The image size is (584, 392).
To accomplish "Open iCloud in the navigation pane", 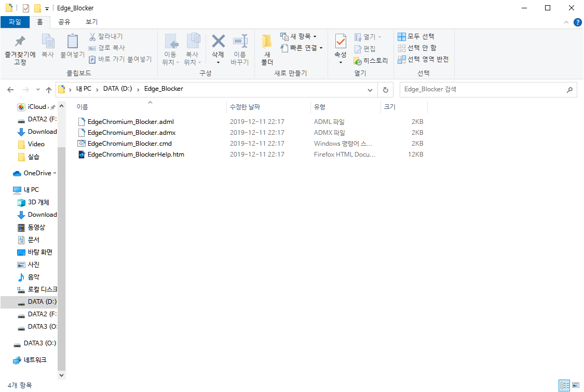I will pyautogui.click(x=36, y=107).
